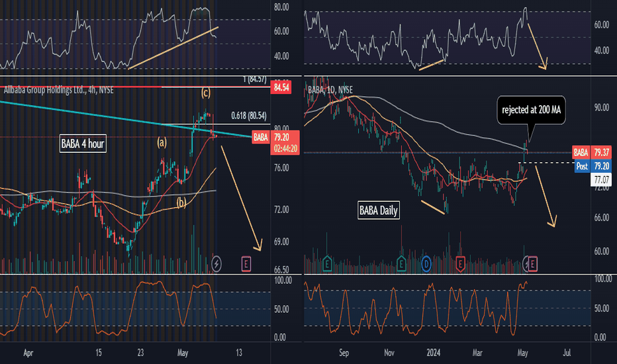Select the 'rejected at 200 MA' callout
This screenshot has width=617, height=364.
[x=531, y=110]
